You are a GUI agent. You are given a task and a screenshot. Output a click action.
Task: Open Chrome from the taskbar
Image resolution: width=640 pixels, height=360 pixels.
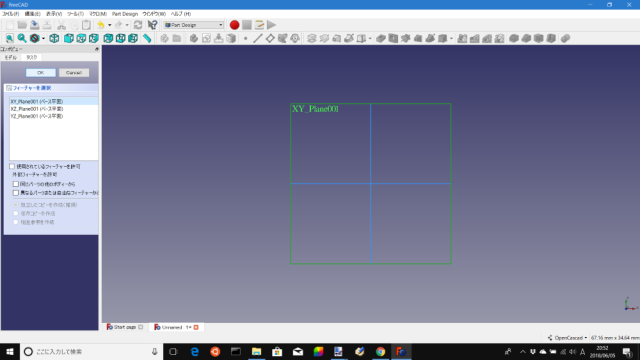(x=380, y=351)
